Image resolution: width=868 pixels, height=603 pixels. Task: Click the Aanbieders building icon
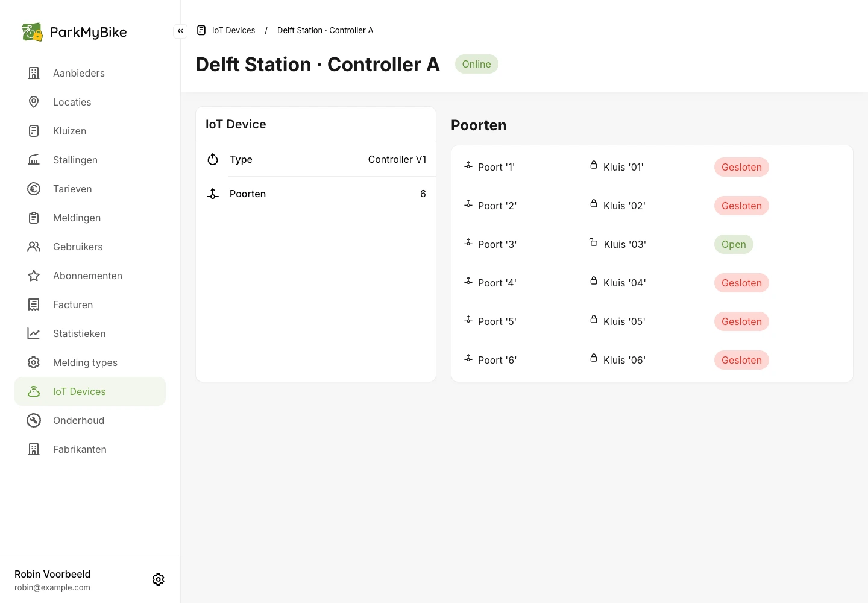pos(34,73)
